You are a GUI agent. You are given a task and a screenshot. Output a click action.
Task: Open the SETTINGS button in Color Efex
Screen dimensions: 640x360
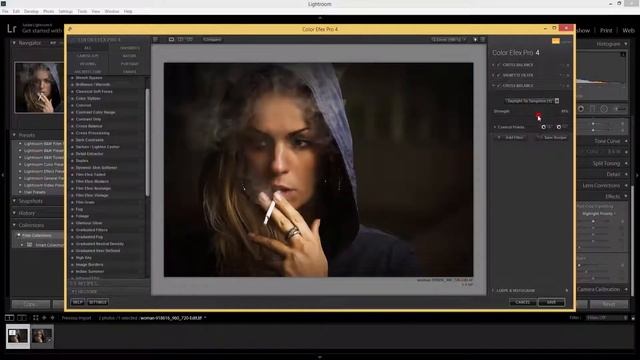click(98, 302)
